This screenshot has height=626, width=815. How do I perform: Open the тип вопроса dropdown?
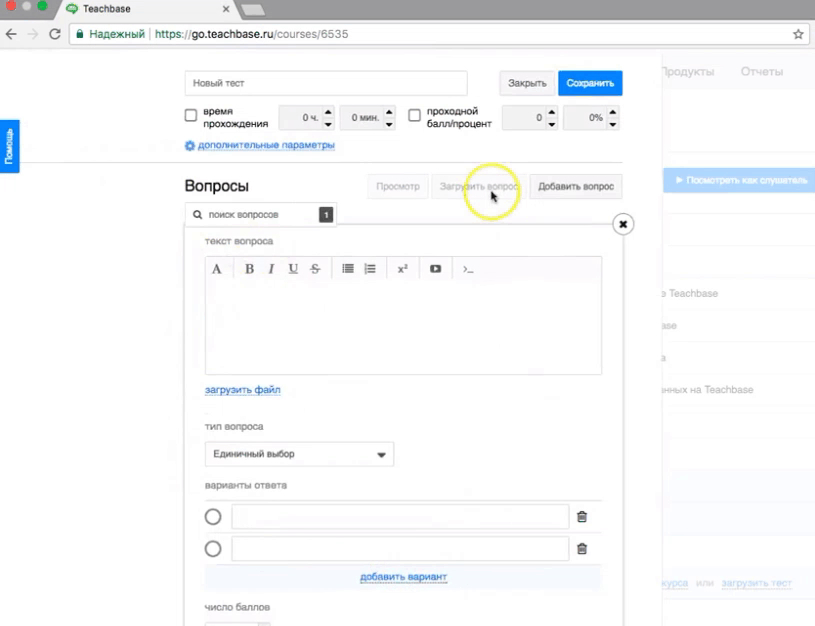(x=299, y=454)
